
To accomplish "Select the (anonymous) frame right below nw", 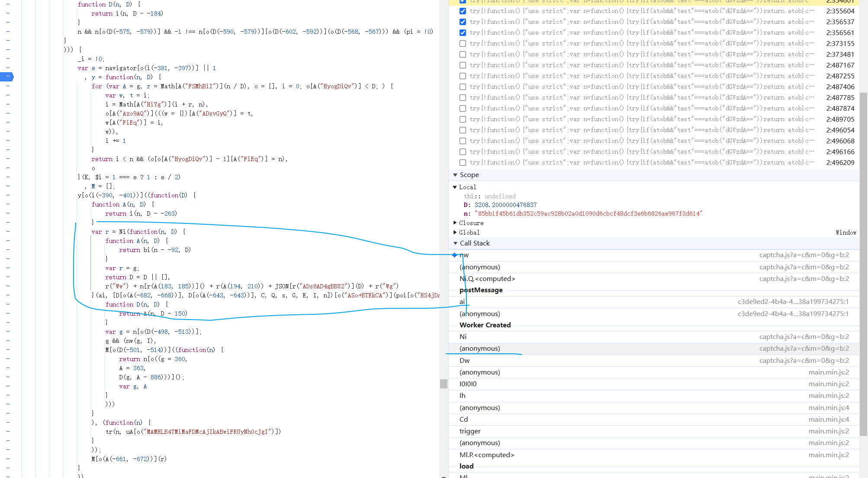I will pos(653,267).
